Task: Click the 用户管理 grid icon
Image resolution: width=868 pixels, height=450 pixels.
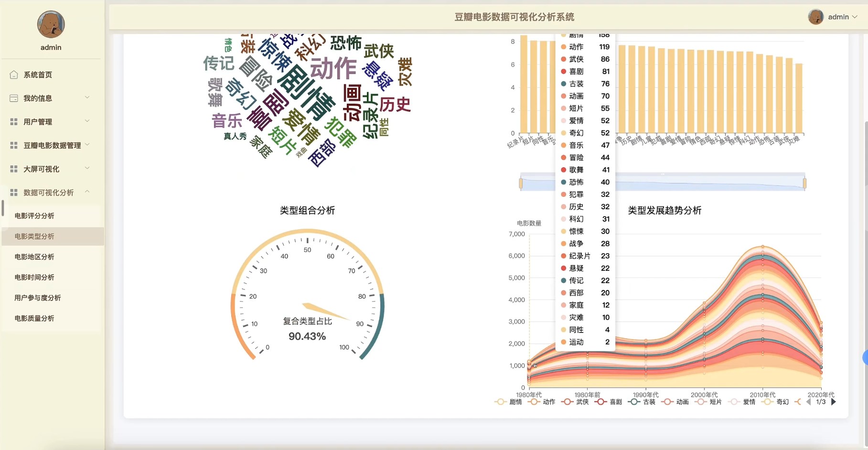Action: point(14,122)
